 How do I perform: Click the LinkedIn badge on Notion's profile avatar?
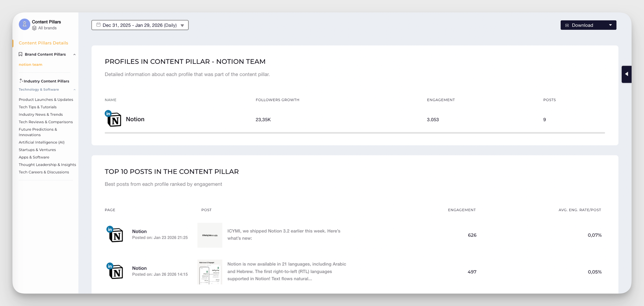(108, 113)
